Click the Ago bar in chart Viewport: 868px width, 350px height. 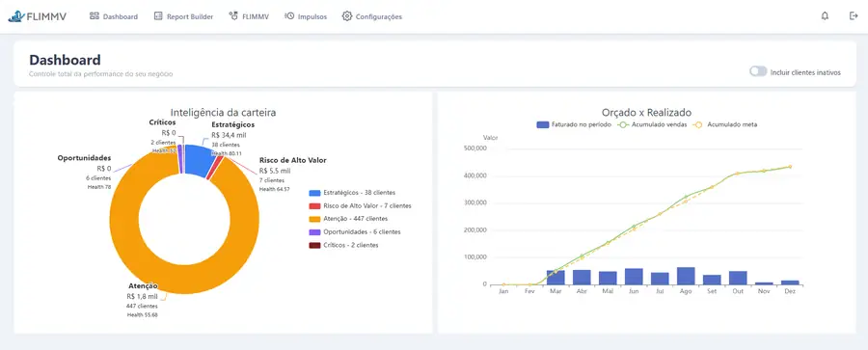click(x=686, y=276)
